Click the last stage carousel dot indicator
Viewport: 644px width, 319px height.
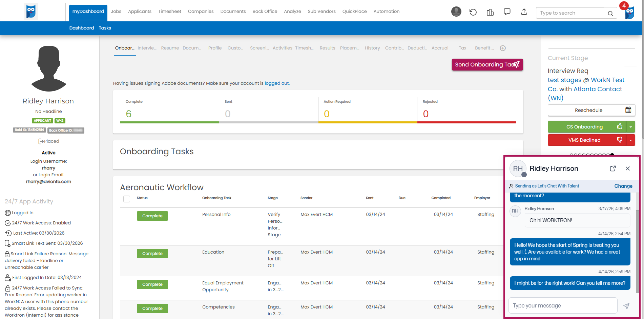(x=612, y=155)
